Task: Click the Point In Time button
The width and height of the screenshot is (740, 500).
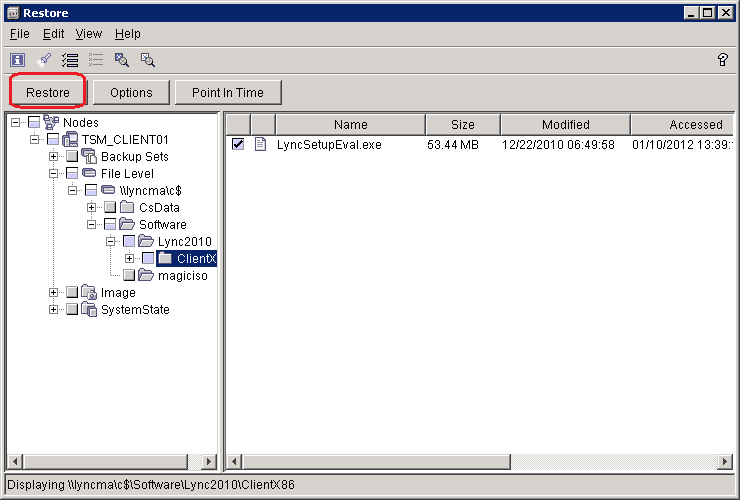Action: (x=228, y=92)
